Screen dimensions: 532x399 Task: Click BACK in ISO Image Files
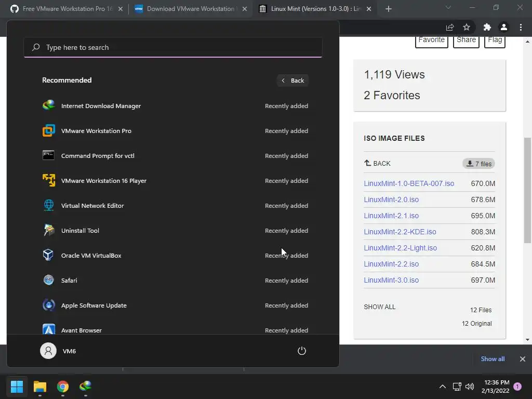(x=377, y=163)
